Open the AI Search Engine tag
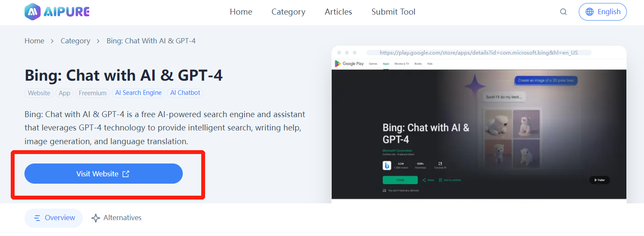 pos(139,93)
